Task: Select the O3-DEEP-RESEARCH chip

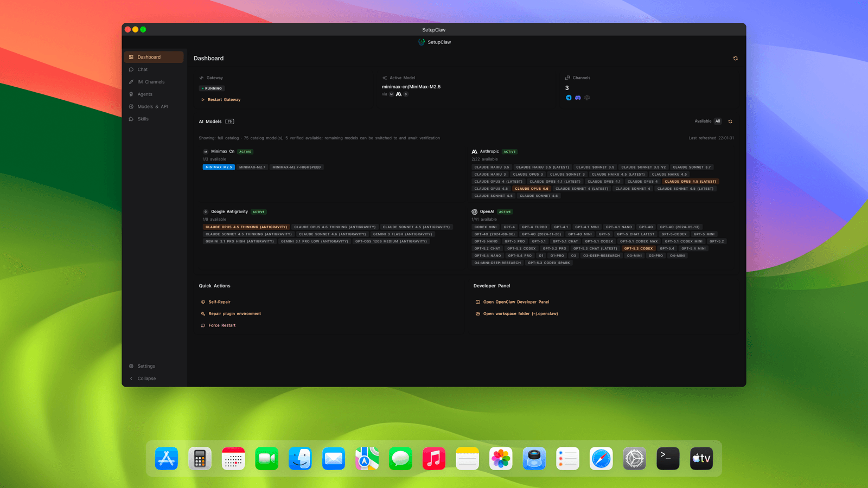Action: click(x=601, y=255)
